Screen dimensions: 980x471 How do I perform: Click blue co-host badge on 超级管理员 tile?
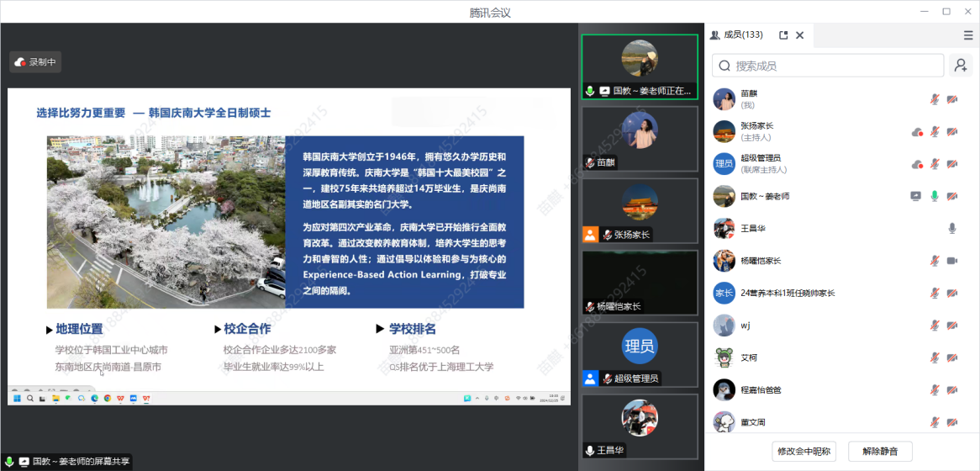591,378
